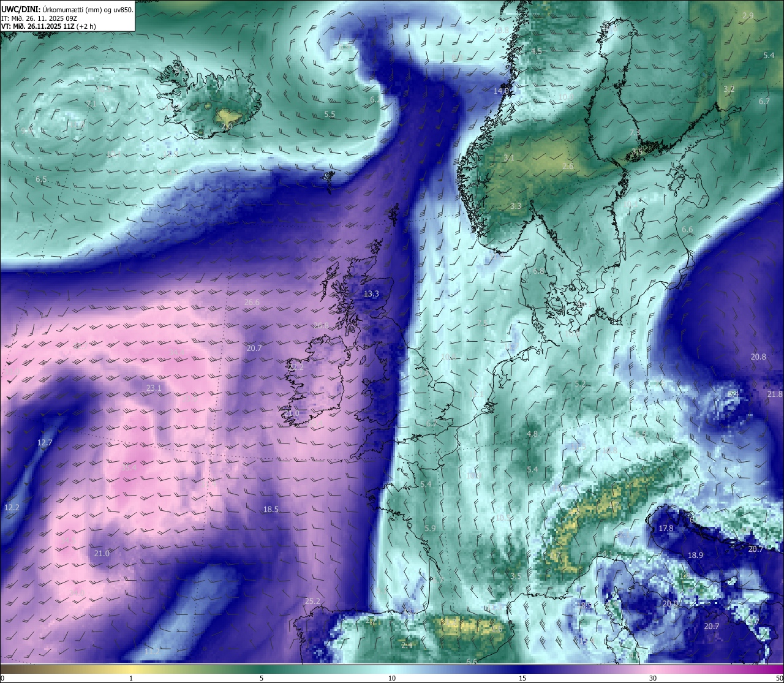Image resolution: width=784 pixels, height=683 pixels.
Task: Click the 50 label on the color scale
Action: (x=779, y=678)
